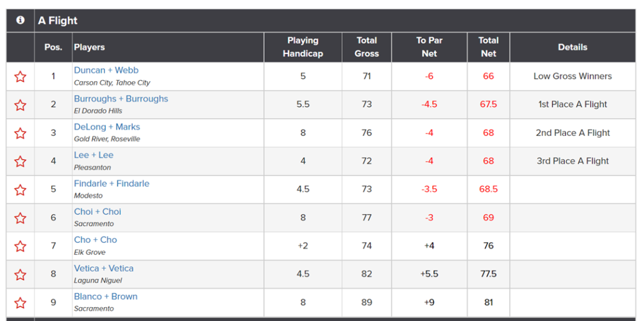
Task: Mark DeLong + Marks as favorite
Action: 20,133
